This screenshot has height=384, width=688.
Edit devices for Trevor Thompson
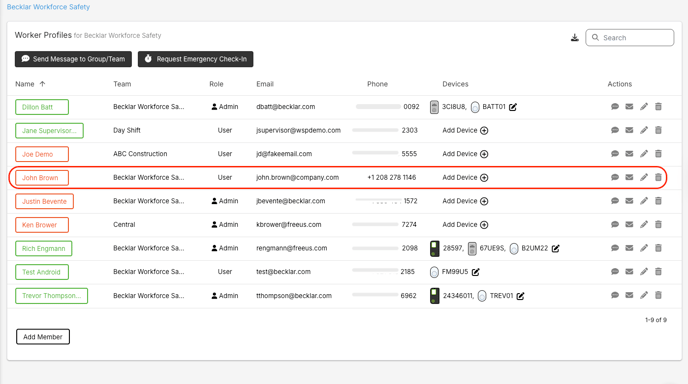point(520,296)
